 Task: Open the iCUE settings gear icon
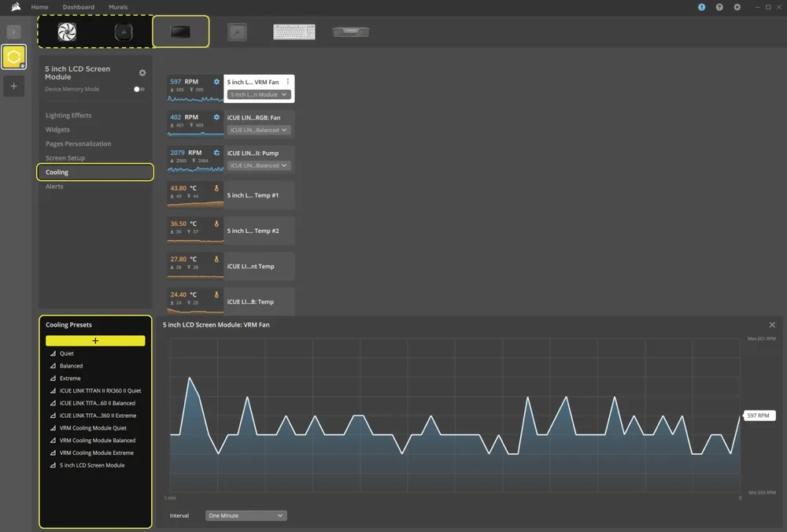point(737,7)
